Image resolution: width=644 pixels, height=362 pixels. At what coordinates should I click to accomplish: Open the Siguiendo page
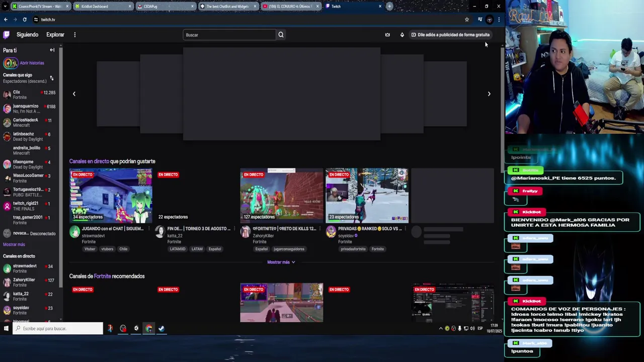pyautogui.click(x=27, y=35)
